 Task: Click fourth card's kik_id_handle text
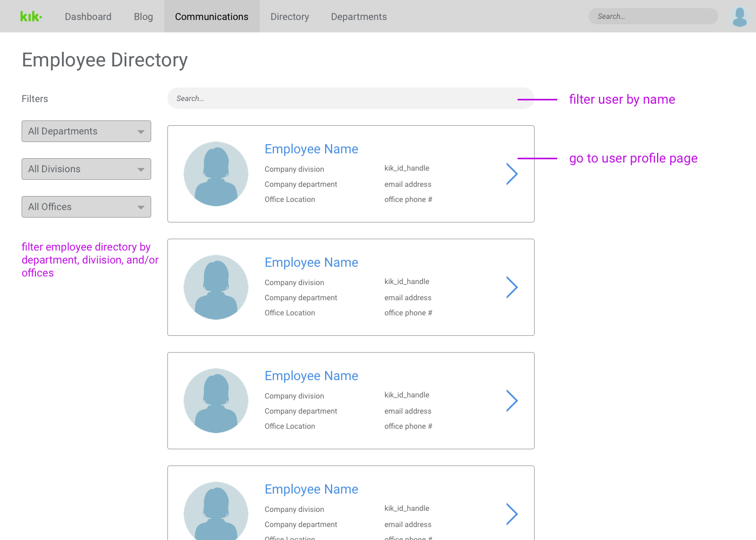point(407,509)
